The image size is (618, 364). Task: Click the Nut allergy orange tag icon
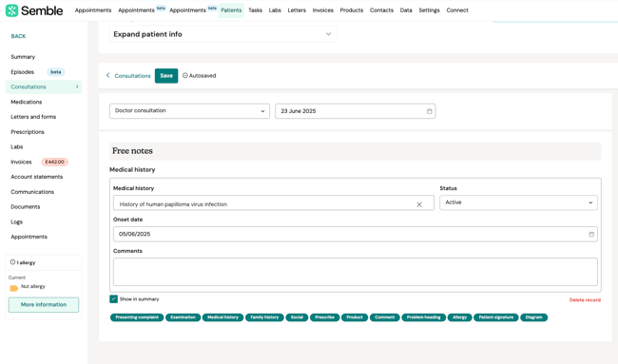coord(14,288)
